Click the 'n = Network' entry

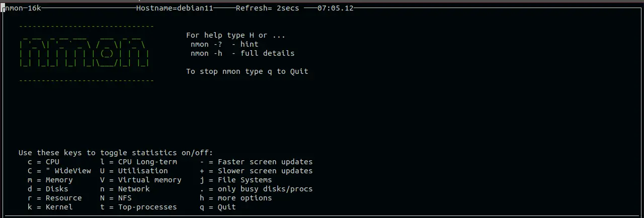(125, 189)
